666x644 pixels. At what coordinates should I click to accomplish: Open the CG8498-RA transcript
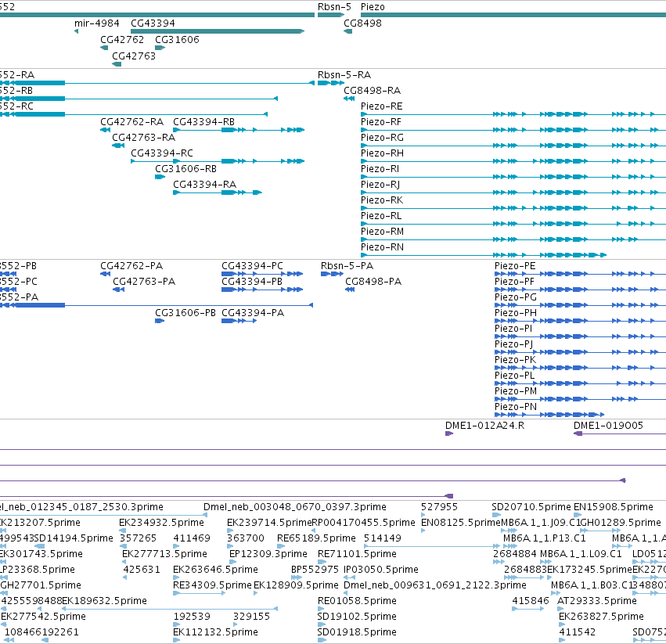(372, 91)
